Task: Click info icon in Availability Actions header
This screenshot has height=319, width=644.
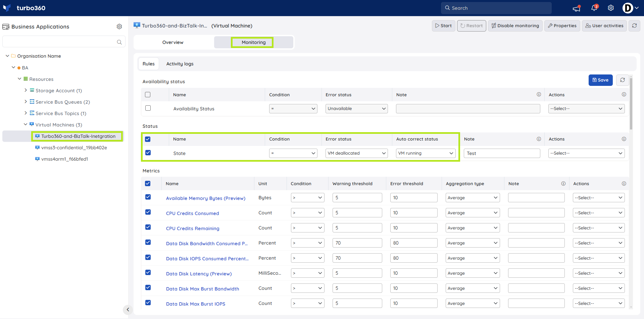Action: (624, 95)
